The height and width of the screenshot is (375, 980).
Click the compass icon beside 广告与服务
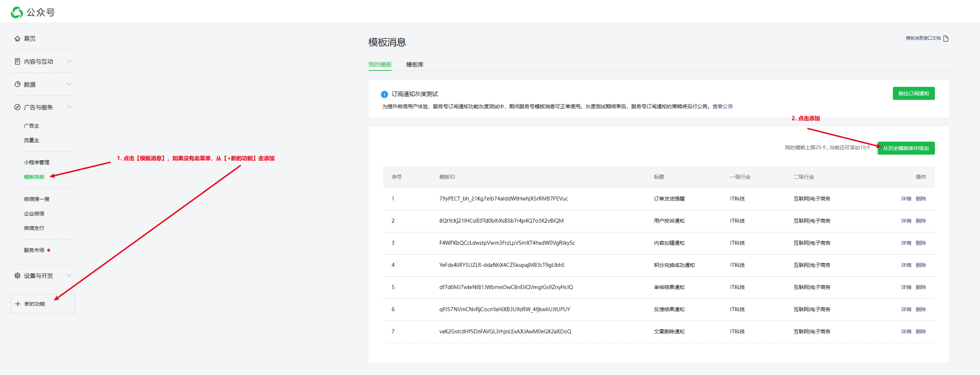[17, 107]
